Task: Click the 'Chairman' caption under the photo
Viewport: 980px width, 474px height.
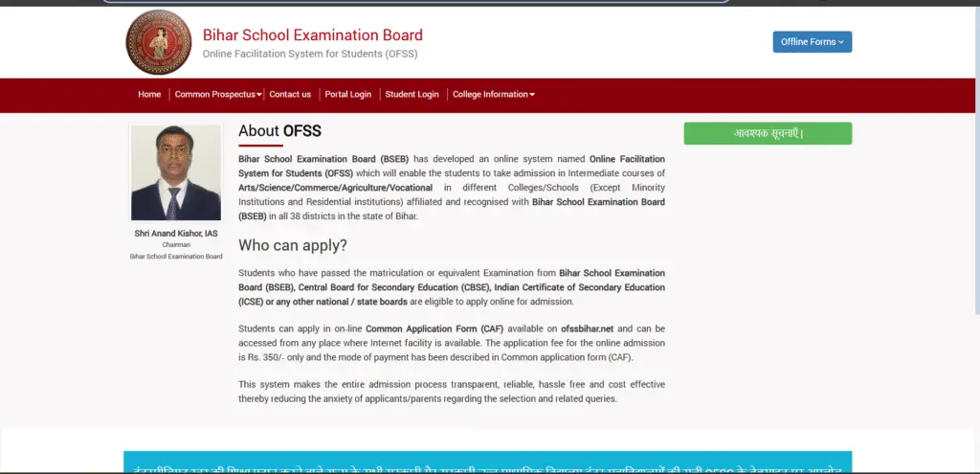Action: pos(176,245)
